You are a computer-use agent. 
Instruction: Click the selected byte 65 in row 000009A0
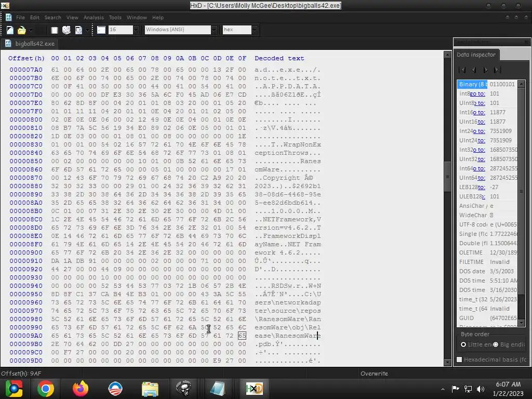pos(242,336)
